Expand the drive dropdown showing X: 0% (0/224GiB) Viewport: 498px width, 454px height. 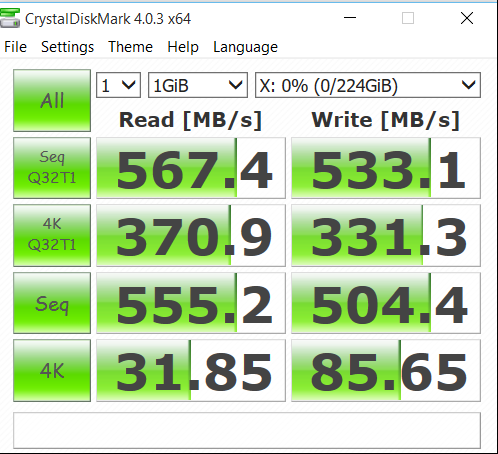tap(368, 85)
